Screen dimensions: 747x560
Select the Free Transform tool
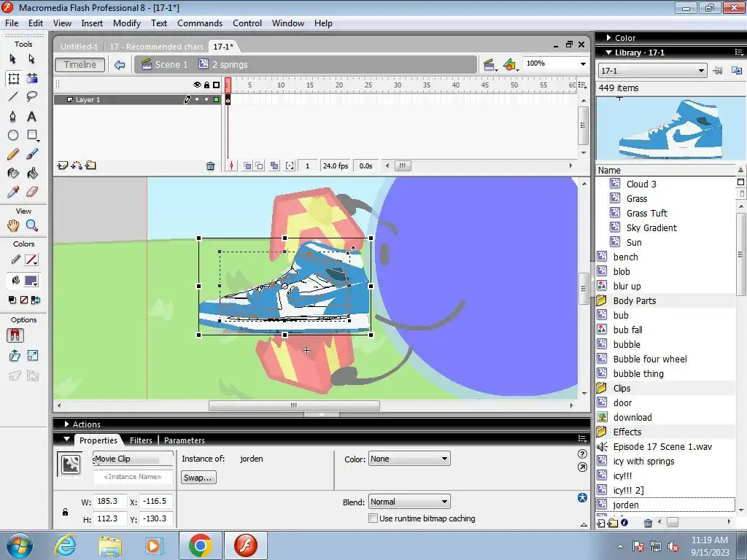pyautogui.click(x=13, y=79)
